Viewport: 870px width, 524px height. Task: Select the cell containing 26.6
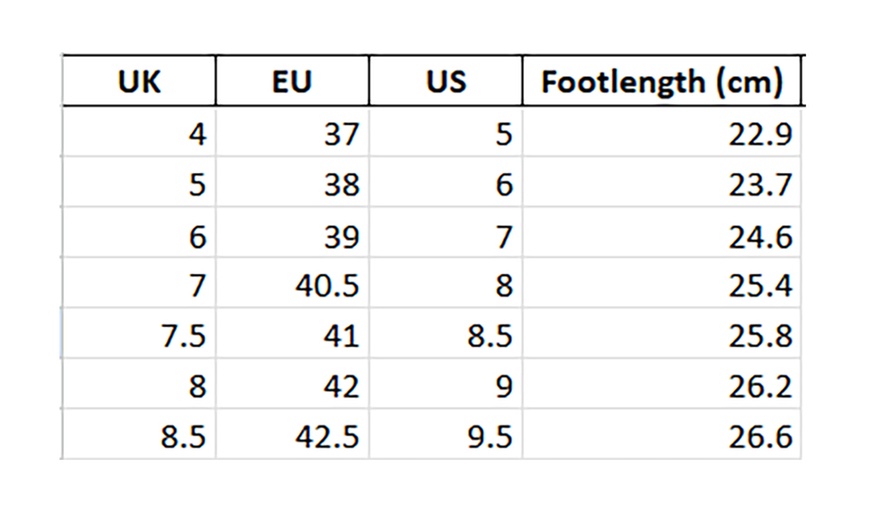coord(661,436)
